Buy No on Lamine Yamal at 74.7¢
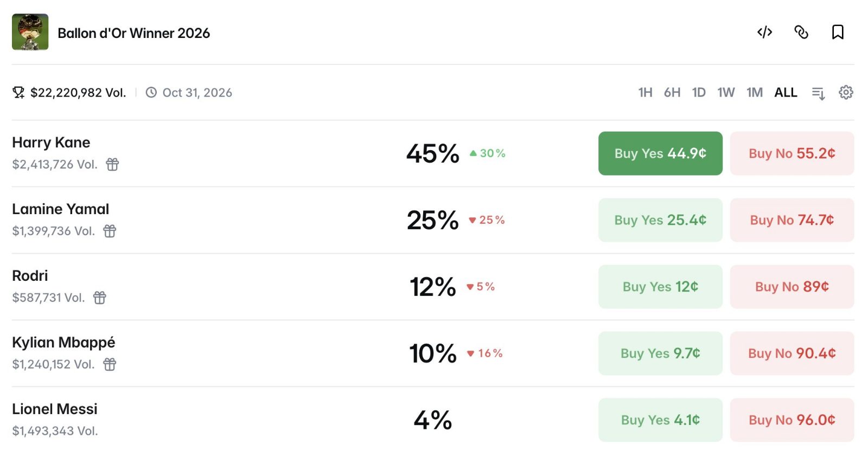This screenshot has width=868, height=451. 792,220
